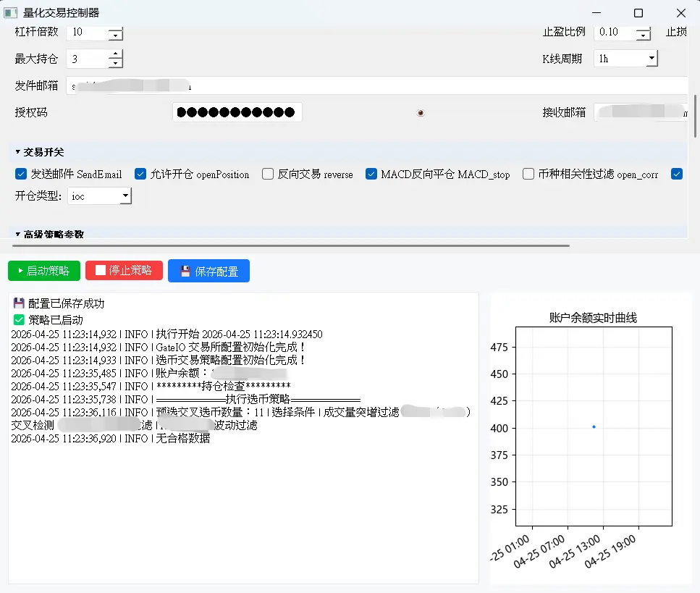Viewport: 700px width, 593px height.
Task: Click the 配置已保存成功 message
Action: pyautogui.click(x=66, y=303)
